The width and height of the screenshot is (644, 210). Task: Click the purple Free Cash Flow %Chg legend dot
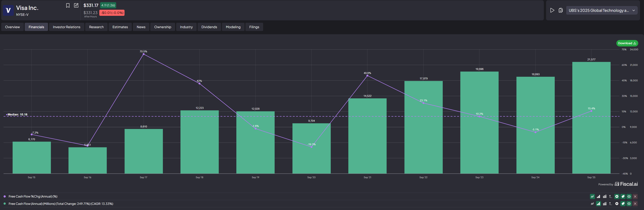(x=5, y=196)
